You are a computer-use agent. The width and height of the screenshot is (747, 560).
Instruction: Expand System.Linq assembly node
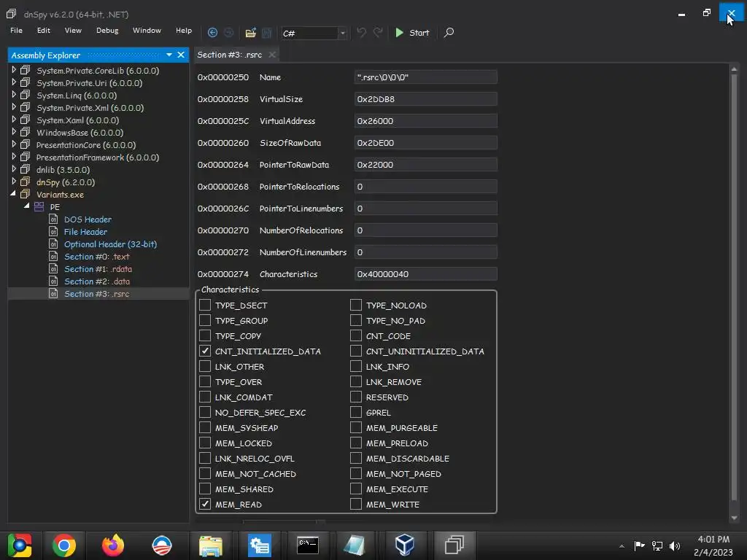click(14, 95)
